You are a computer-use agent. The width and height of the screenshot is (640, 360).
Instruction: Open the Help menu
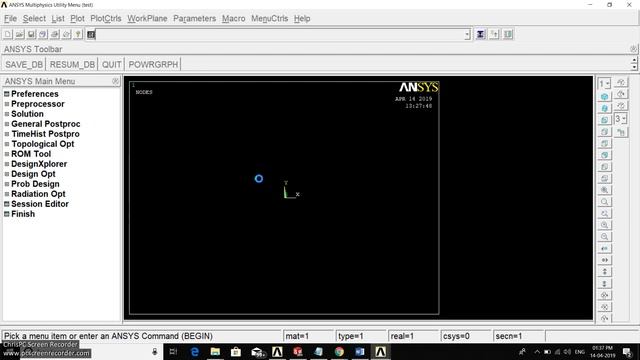point(302,18)
